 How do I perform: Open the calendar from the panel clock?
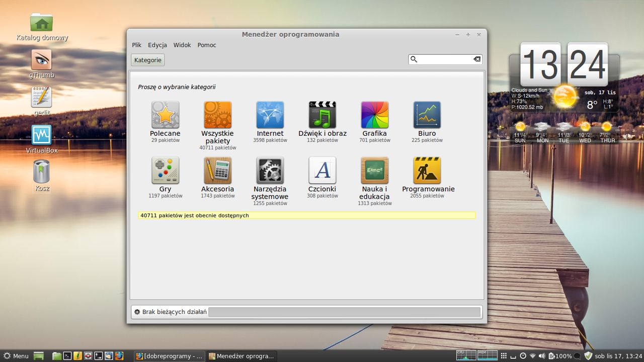pyautogui.click(x=618, y=356)
